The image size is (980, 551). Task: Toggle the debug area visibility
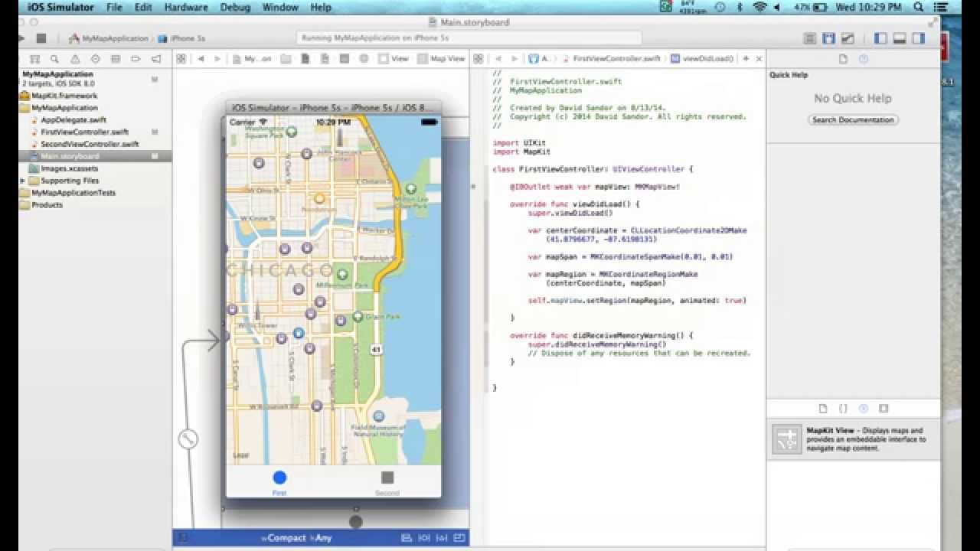pyautogui.click(x=900, y=38)
